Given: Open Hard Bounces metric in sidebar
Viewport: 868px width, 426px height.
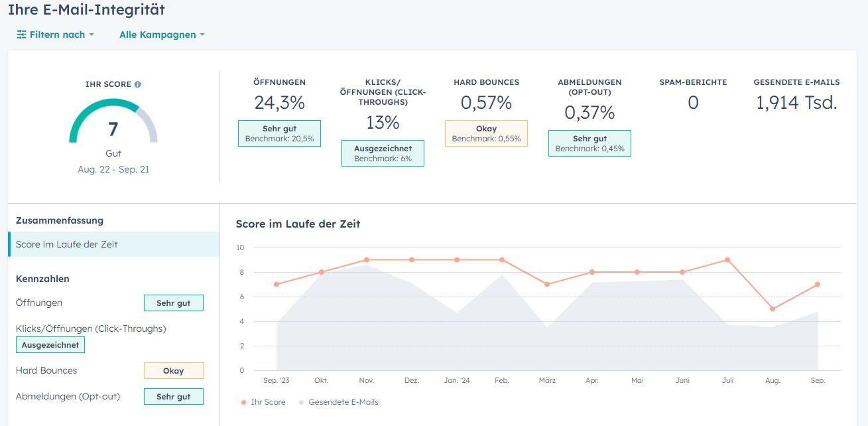Looking at the screenshot, I should 46,370.
